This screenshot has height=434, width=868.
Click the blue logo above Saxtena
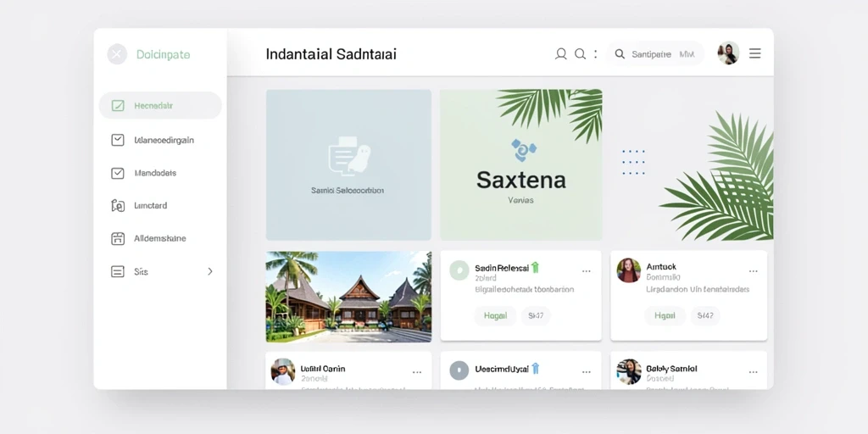pos(523,149)
